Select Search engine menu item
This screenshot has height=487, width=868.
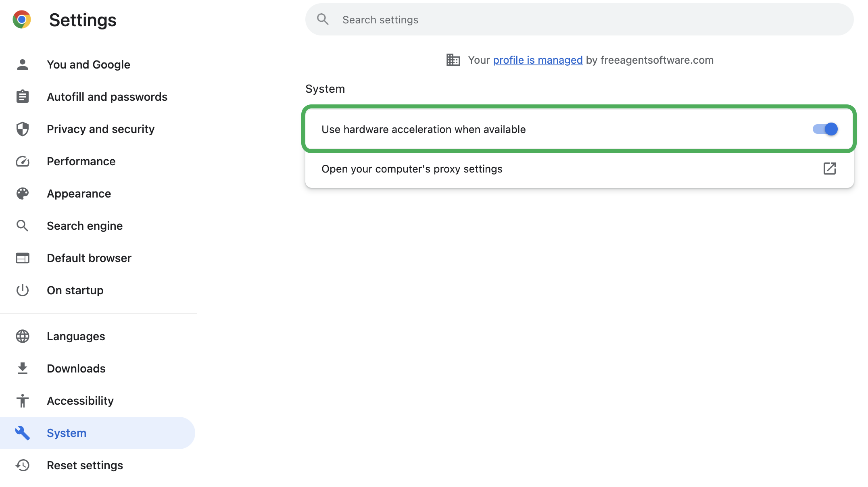[98, 226]
